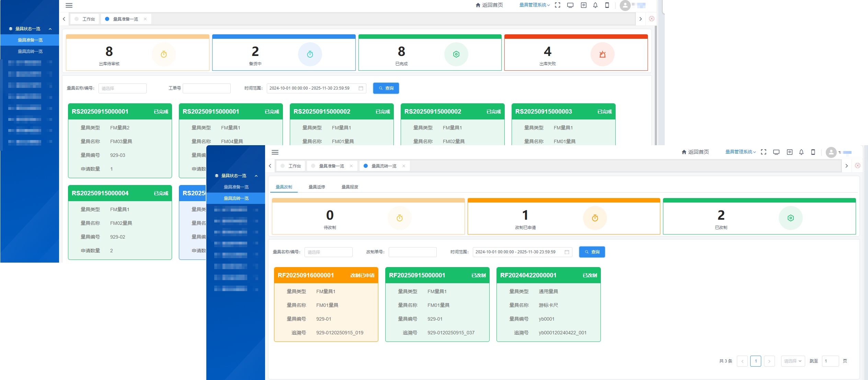This screenshot has height=380, width=868.
Task: Click notification bell in lower window header
Action: pos(801,152)
